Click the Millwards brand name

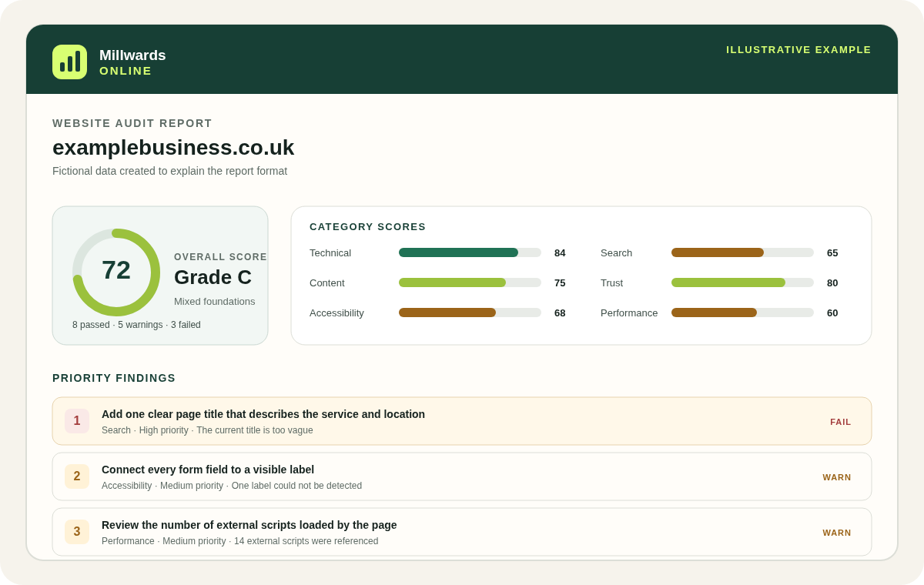pyautogui.click(x=132, y=55)
